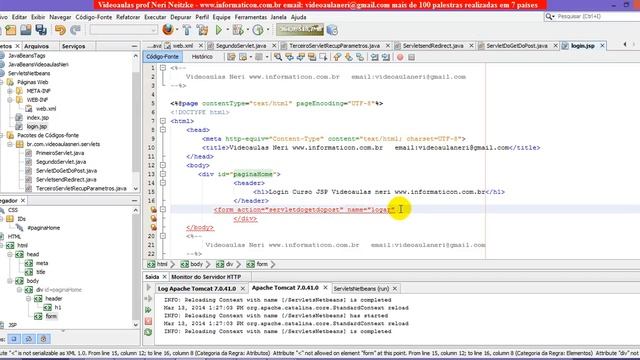Click the red stop server button
Viewport: 640px width, 360px height.
click(148, 321)
